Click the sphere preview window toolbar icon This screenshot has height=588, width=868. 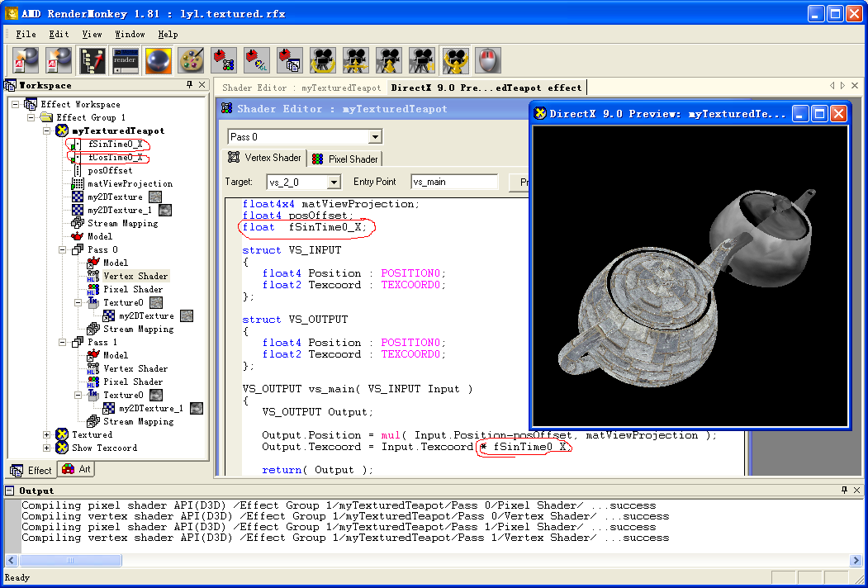coord(159,60)
